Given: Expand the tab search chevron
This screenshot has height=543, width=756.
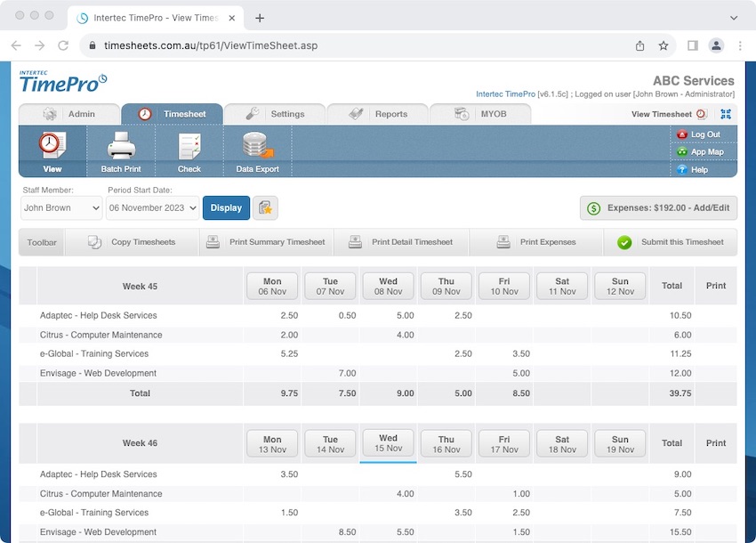Looking at the screenshot, I should [x=734, y=18].
